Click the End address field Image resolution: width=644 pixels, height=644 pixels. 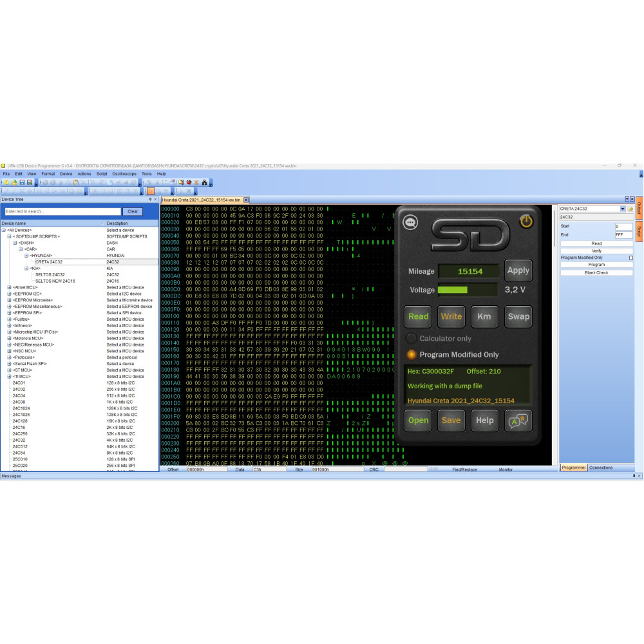pyautogui.click(x=623, y=235)
